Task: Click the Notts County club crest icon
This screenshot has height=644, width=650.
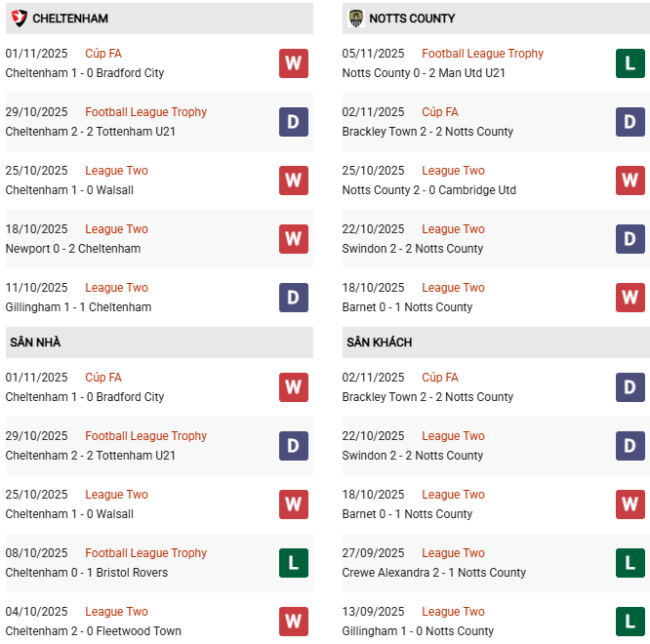Action: (x=356, y=19)
